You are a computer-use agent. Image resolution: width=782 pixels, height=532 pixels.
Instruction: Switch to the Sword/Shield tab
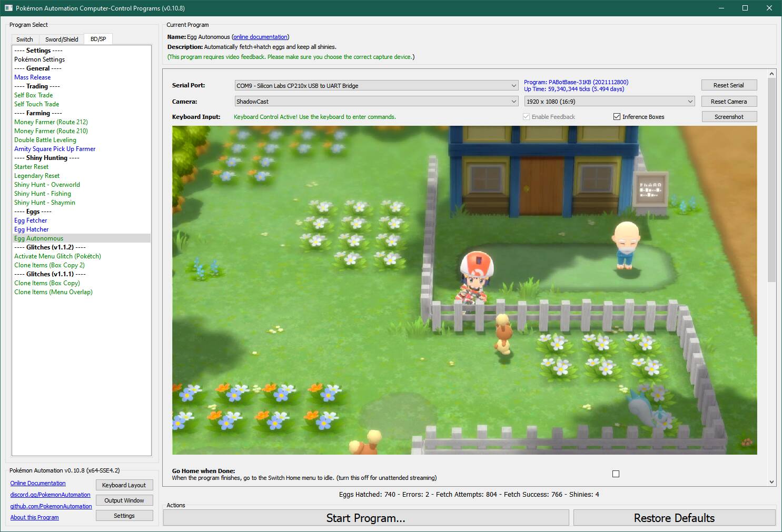[x=62, y=39]
